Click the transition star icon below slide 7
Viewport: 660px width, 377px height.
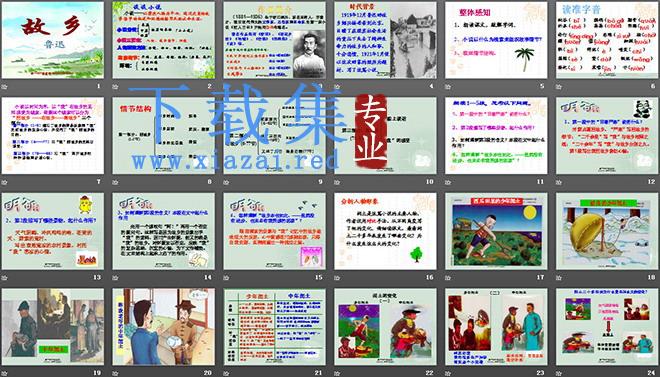pyautogui.click(x=4, y=182)
